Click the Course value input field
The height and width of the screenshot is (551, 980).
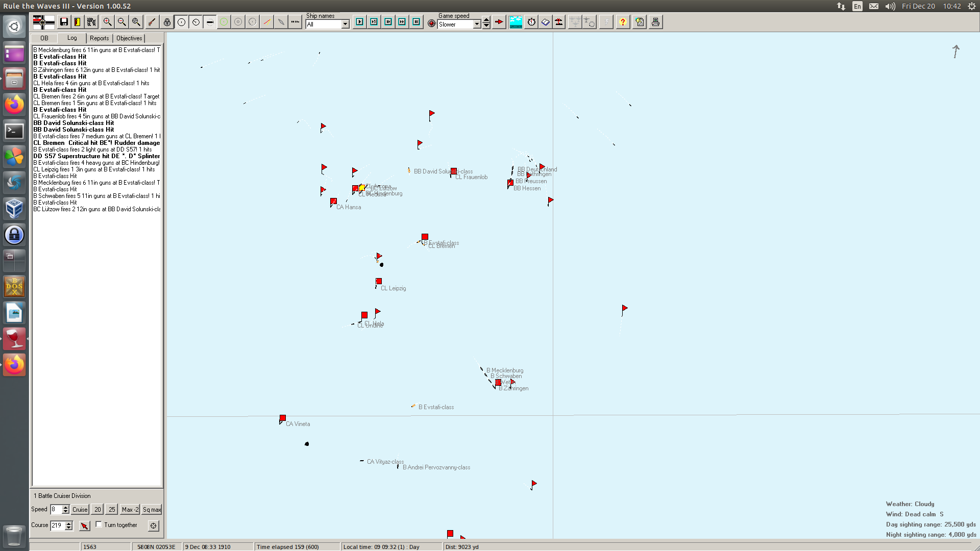(57, 525)
